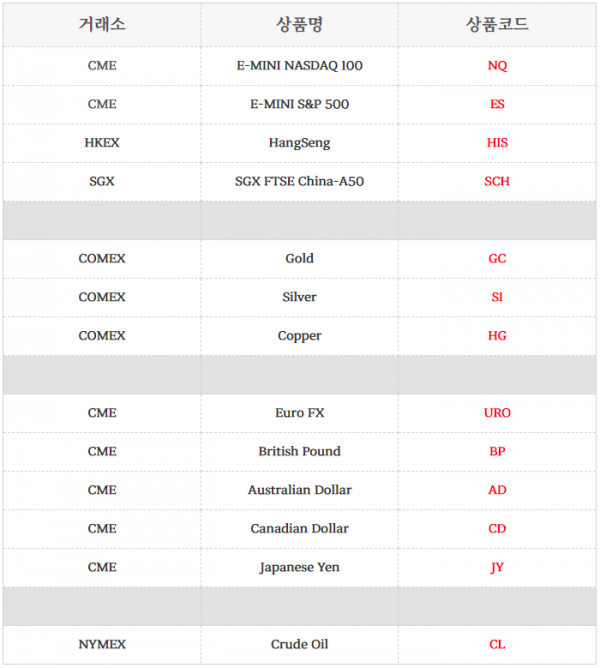600x668 pixels.
Task: Select the HKEX exchange cell
Action: [x=102, y=143]
